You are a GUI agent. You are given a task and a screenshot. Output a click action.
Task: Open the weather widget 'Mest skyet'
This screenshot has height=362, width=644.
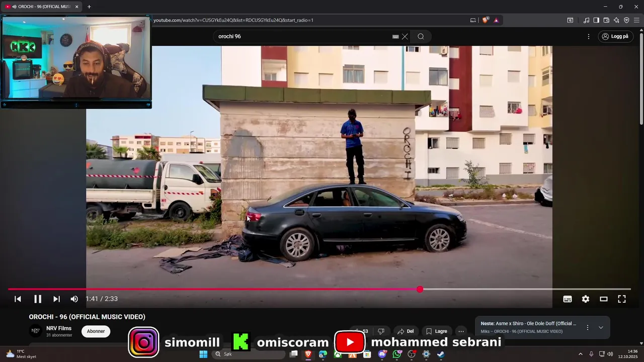point(21,354)
